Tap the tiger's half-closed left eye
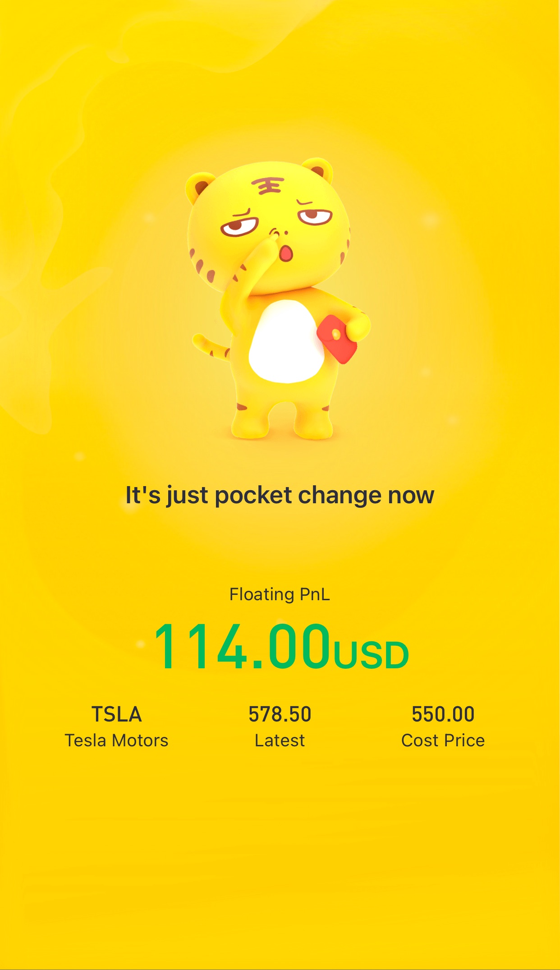 pyautogui.click(x=239, y=224)
